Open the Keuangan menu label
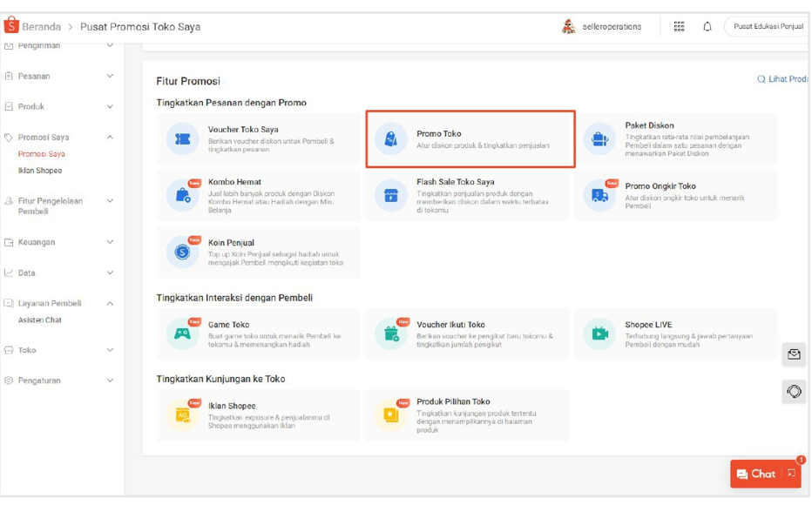The width and height of the screenshot is (812, 505). point(37,242)
